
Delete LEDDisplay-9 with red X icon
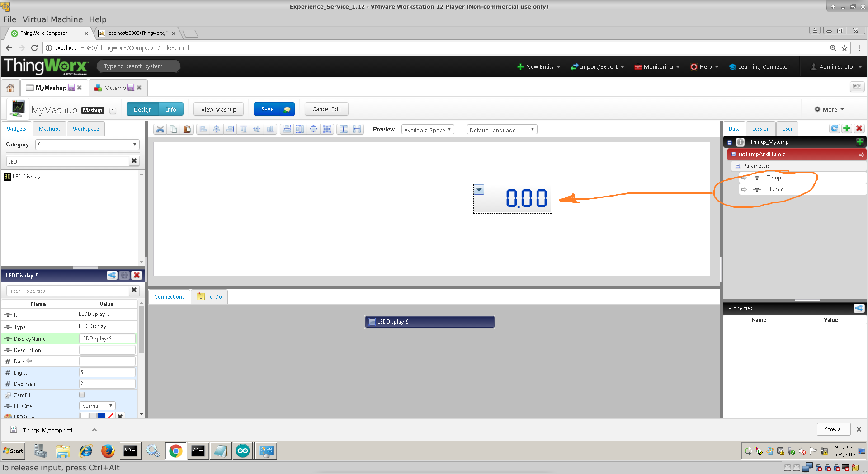pyautogui.click(x=137, y=275)
